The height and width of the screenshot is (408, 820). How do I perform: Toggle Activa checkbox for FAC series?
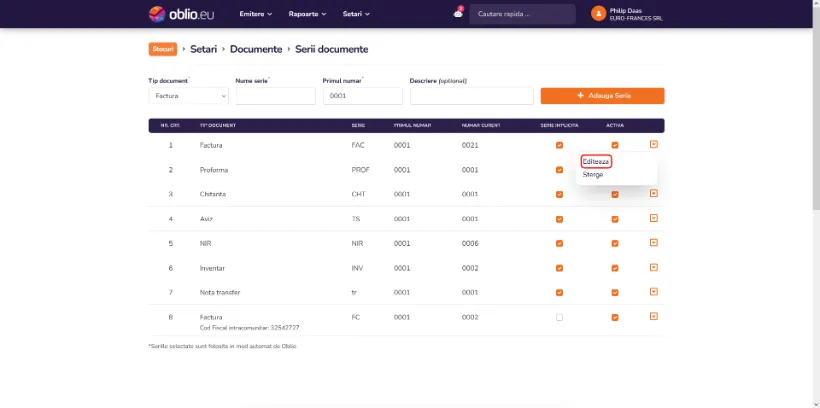pyautogui.click(x=615, y=145)
